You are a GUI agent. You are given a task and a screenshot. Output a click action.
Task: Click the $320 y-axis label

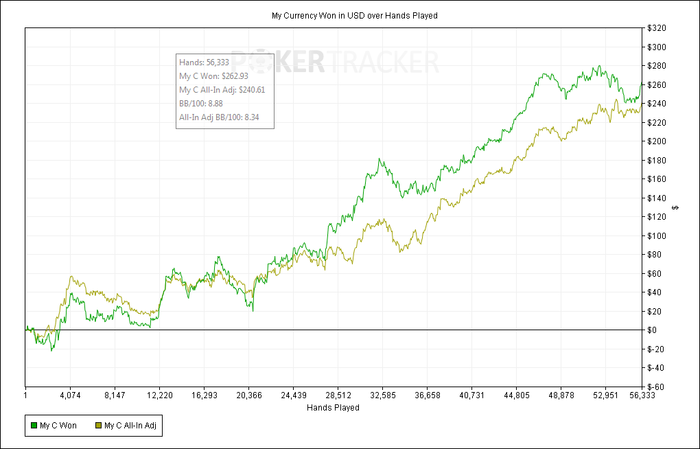point(657,29)
